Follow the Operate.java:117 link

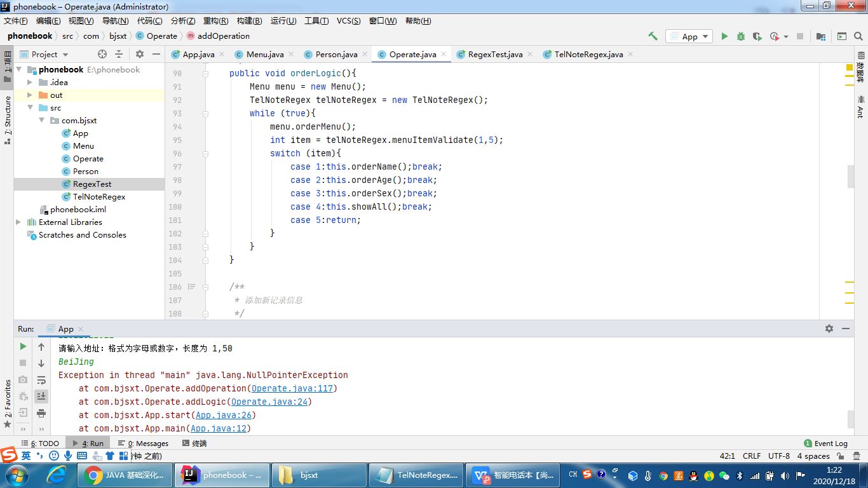292,388
